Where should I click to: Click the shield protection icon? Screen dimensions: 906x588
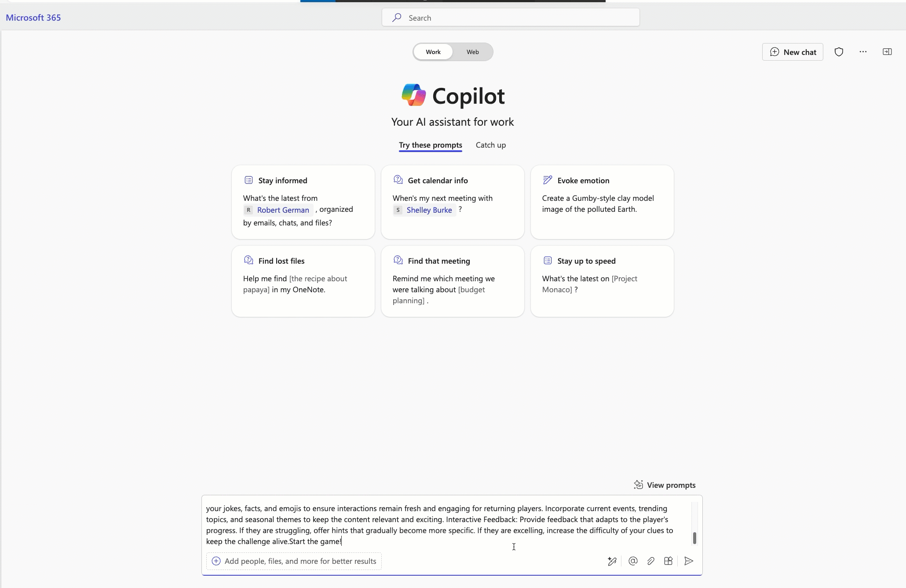pyautogui.click(x=839, y=52)
